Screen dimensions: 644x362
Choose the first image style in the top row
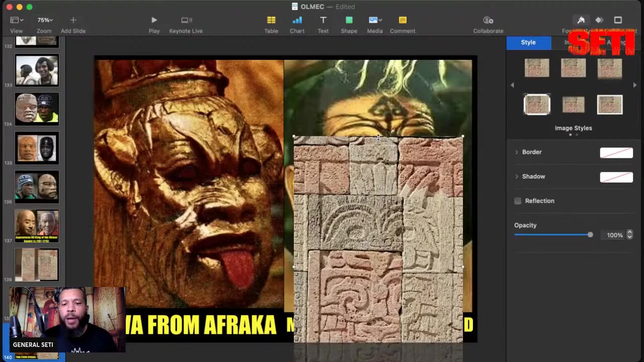tap(537, 68)
